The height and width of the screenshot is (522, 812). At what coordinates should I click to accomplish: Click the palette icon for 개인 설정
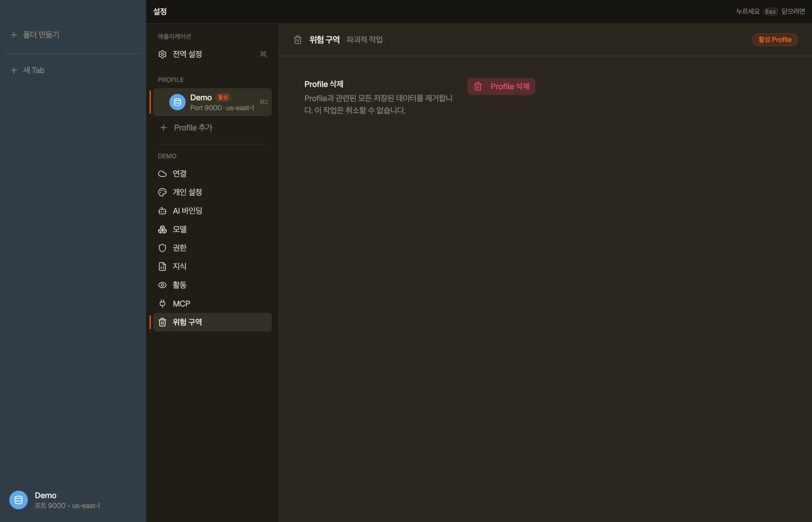point(162,192)
